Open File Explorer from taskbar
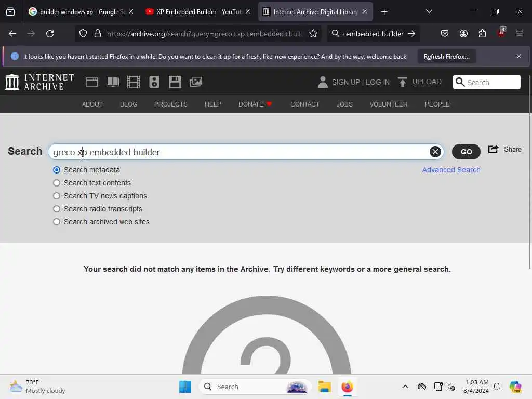The height and width of the screenshot is (399, 532). [x=324, y=387]
